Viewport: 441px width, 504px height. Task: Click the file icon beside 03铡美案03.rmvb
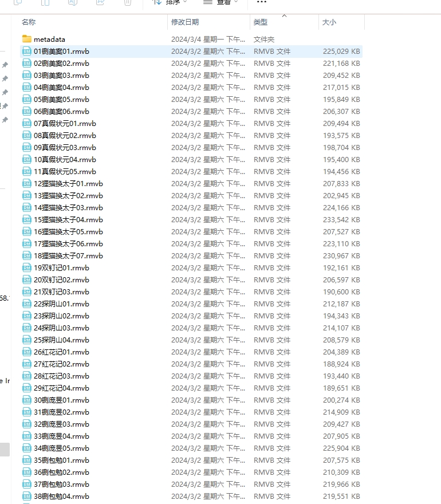[27, 76]
